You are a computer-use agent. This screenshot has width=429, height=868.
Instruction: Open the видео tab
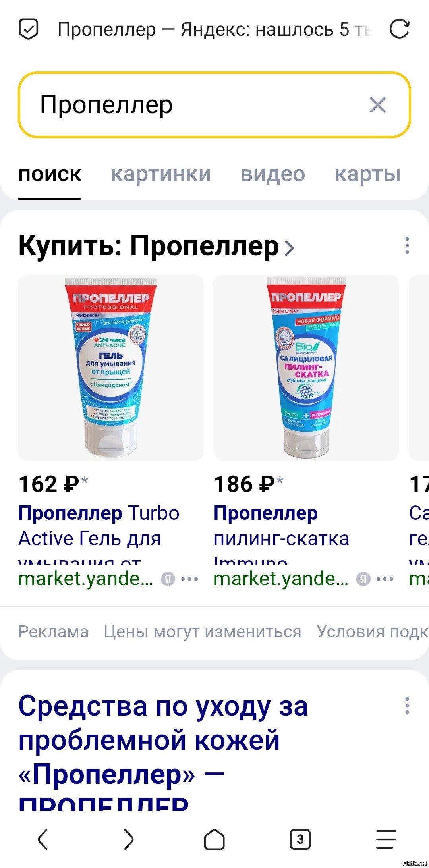(272, 174)
